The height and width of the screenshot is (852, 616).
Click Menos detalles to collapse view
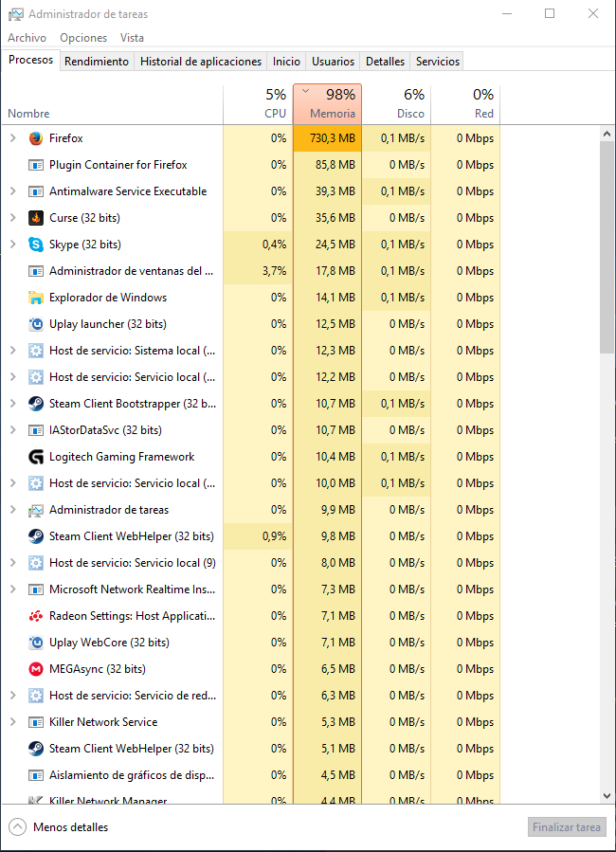[x=59, y=827]
